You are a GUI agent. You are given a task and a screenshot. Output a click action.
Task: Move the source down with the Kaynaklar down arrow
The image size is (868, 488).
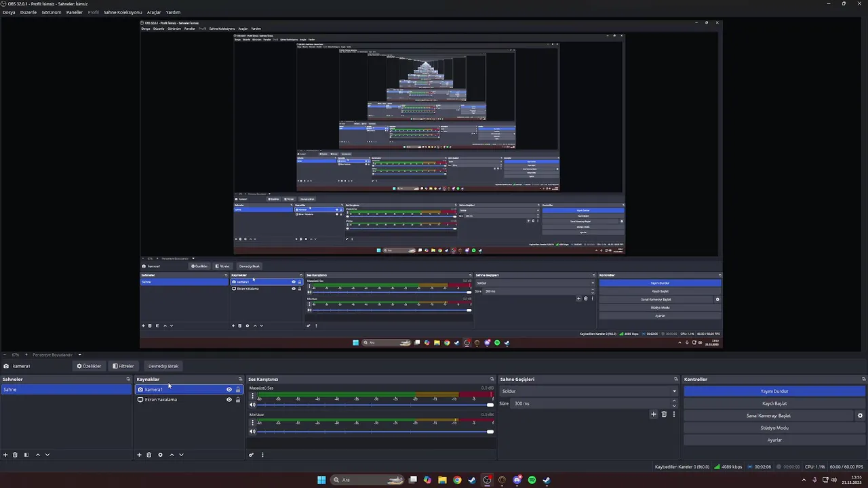(181, 455)
